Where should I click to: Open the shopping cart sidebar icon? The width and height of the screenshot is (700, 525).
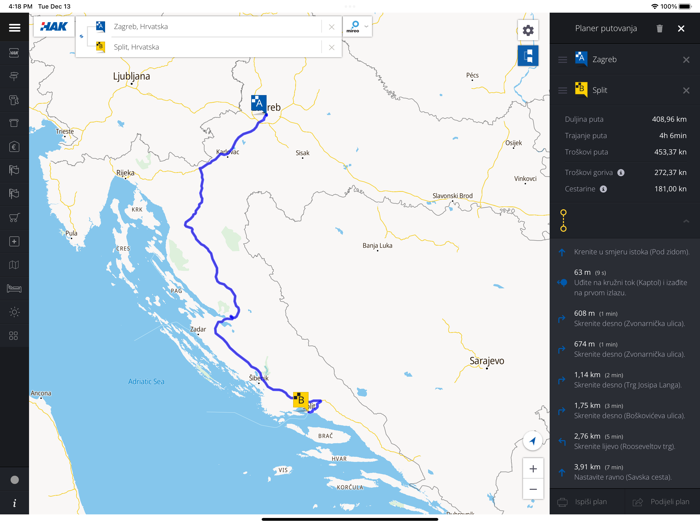click(14, 218)
